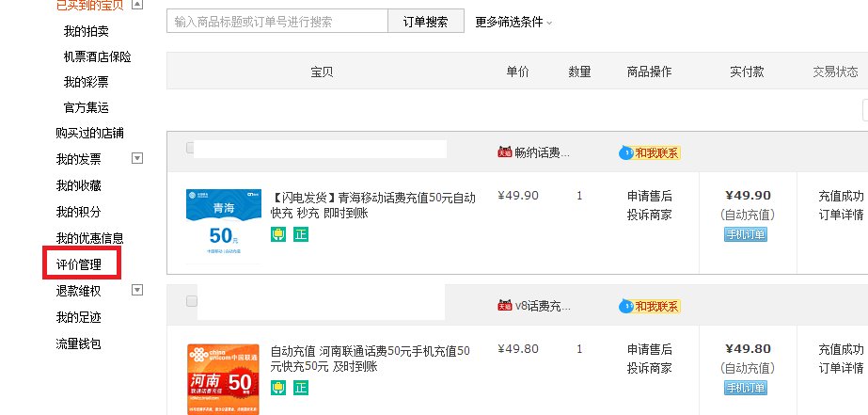The width and height of the screenshot is (868, 415).
Task: Click the Tmall icon beside v8话费充 shop
Action: click(504, 306)
